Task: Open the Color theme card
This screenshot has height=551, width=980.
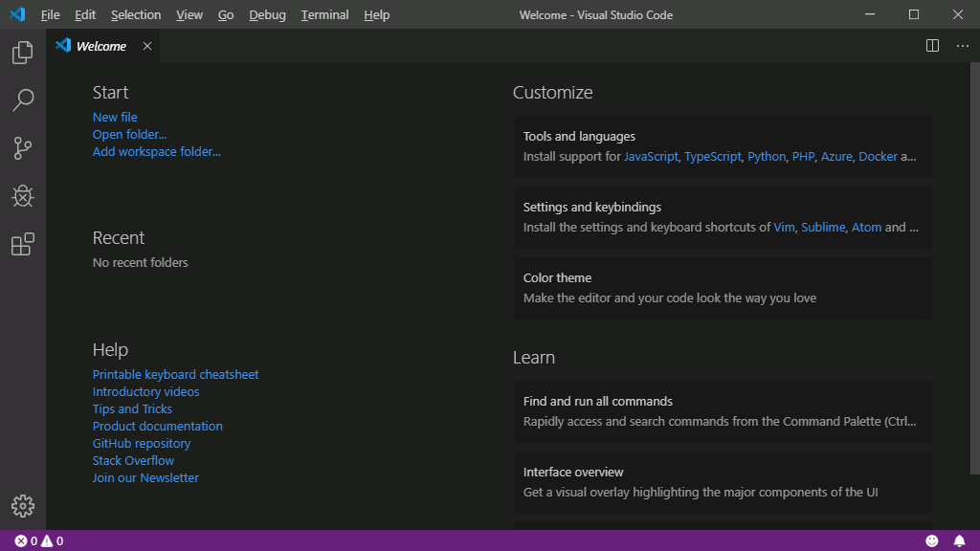Action: [x=723, y=288]
